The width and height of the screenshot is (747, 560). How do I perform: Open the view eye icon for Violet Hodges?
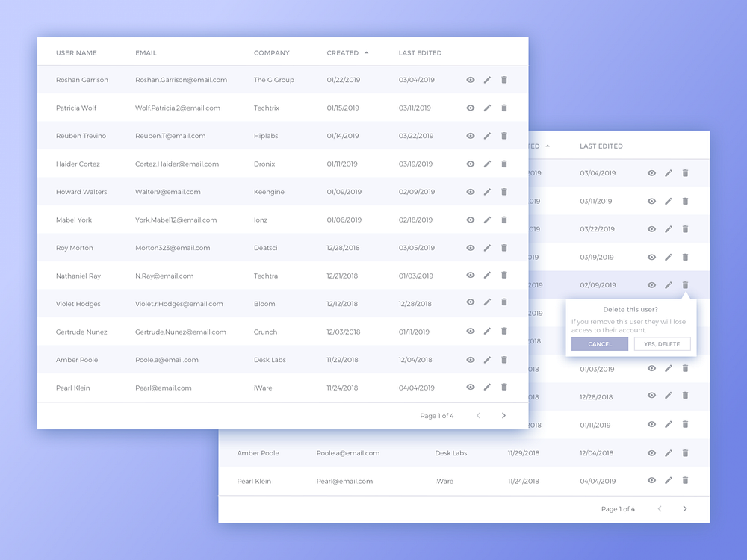pyautogui.click(x=471, y=303)
